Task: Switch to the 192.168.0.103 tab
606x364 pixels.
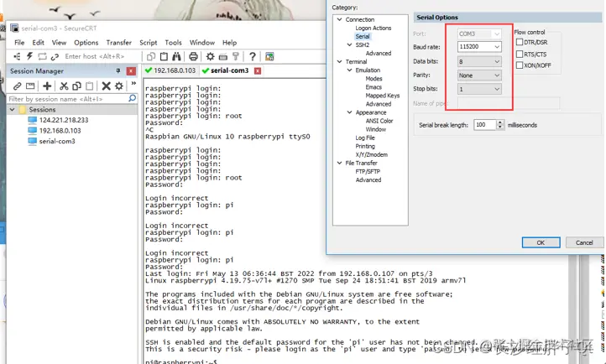Action: pos(170,70)
